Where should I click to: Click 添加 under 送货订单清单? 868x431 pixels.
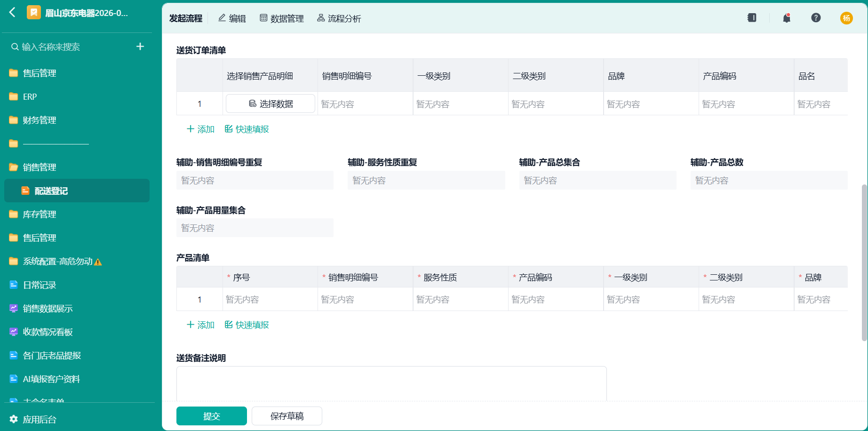click(201, 129)
